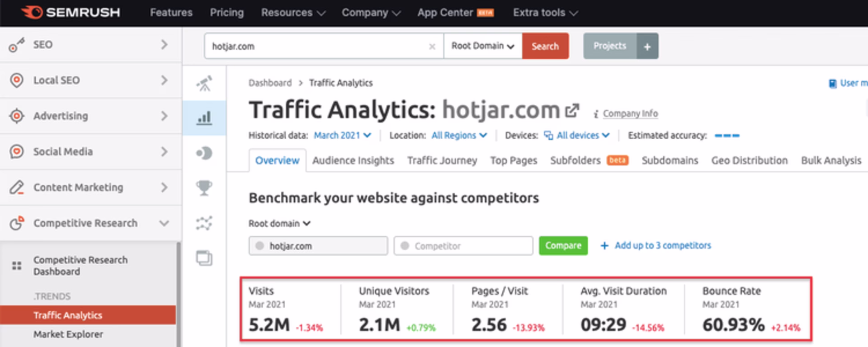The image size is (868, 347).
Task: Open the Root domain benchmark dropdown
Action: pos(279,224)
